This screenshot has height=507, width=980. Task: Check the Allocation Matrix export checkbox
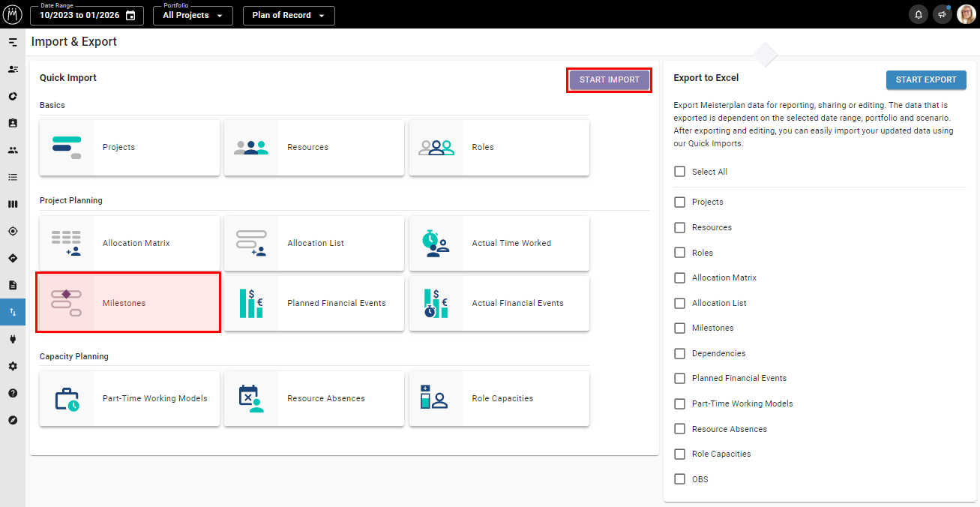[680, 277]
